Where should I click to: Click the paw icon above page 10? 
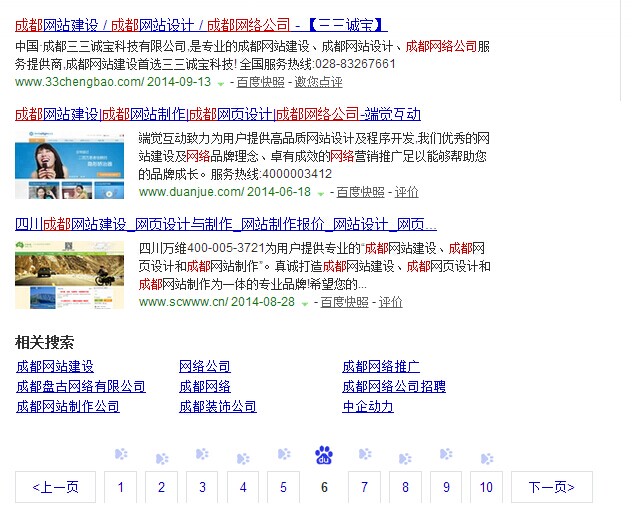487,459
